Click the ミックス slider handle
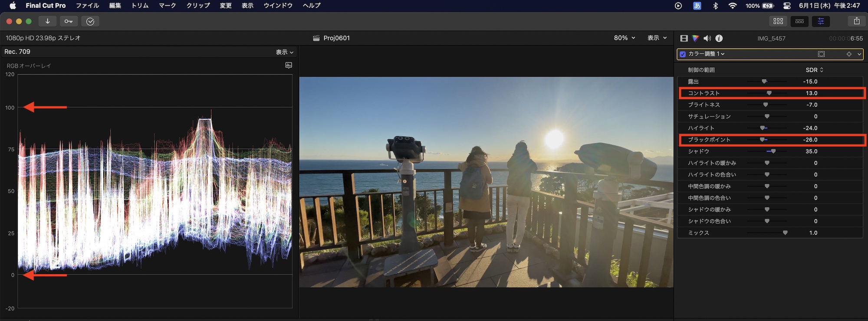This screenshot has width=868, height=321. (x=785, y=233)
